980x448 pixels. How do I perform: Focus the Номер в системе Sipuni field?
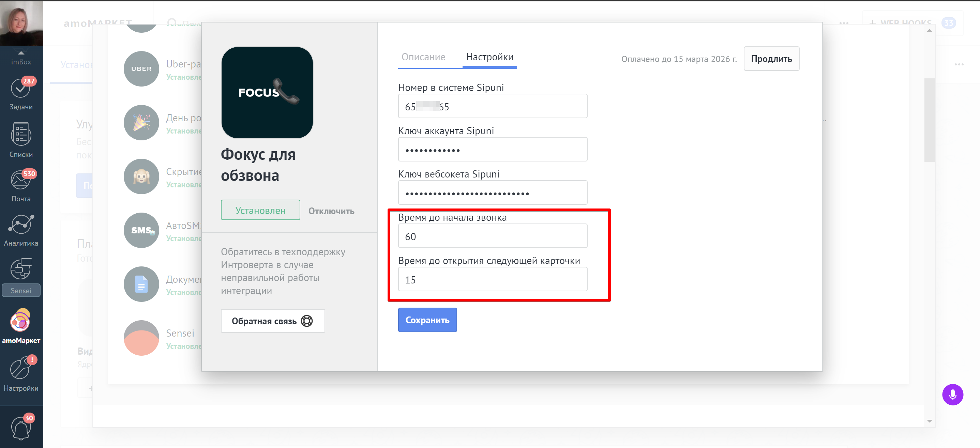[492, 106]
